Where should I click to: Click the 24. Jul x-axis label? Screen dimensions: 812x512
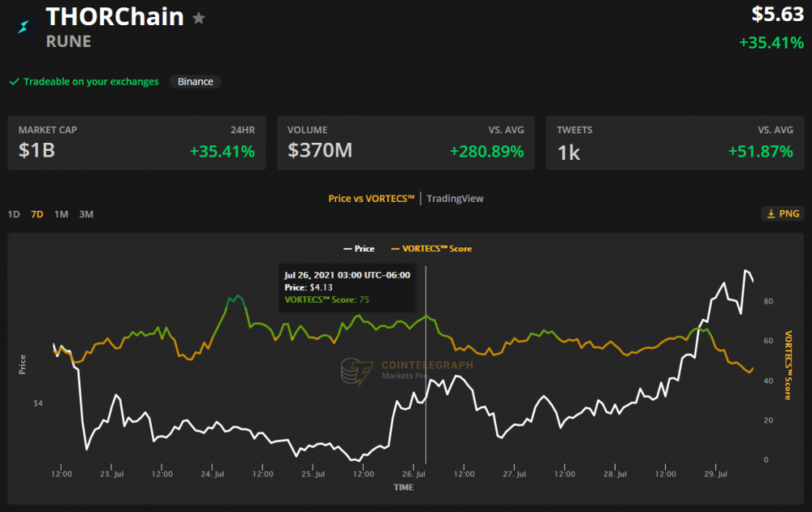point(212,474)
